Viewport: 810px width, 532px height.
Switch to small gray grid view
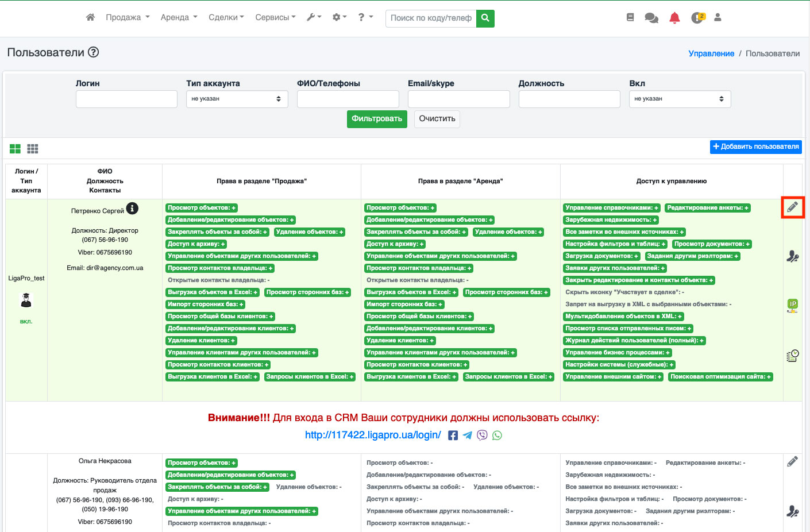(x=33, y=149)
